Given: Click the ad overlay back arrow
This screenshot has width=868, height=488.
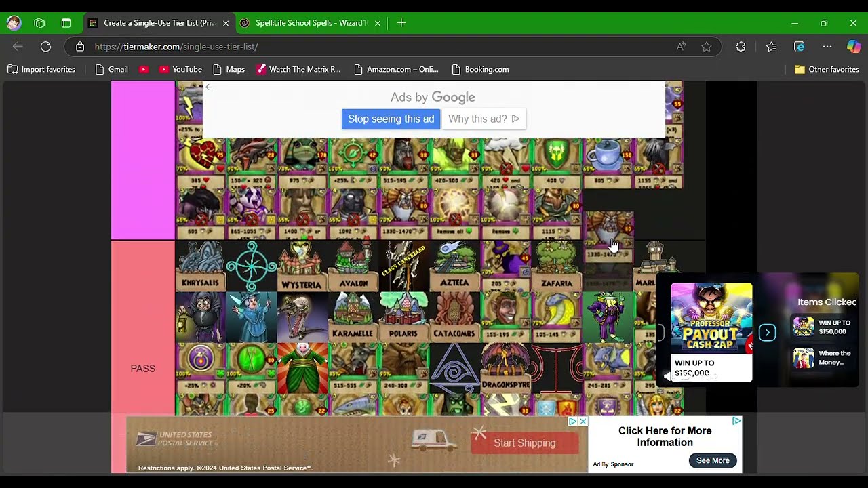Looking at the screenshot, I should point(209,87).
